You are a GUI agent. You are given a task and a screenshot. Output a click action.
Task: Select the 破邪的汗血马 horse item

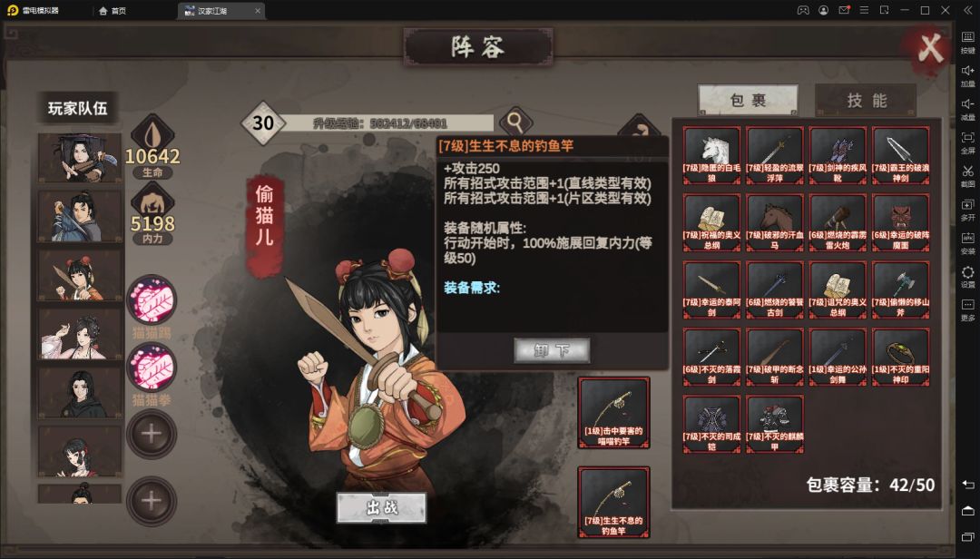774,222
